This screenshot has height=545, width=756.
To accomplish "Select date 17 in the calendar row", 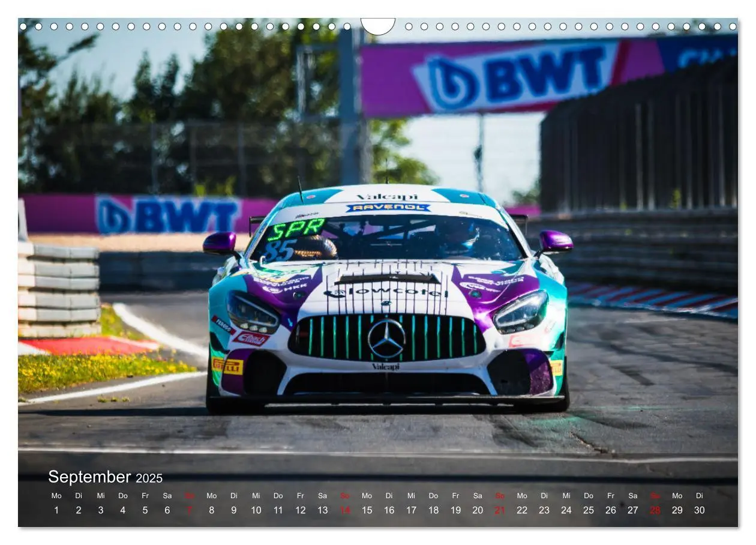I will [412, 510].
